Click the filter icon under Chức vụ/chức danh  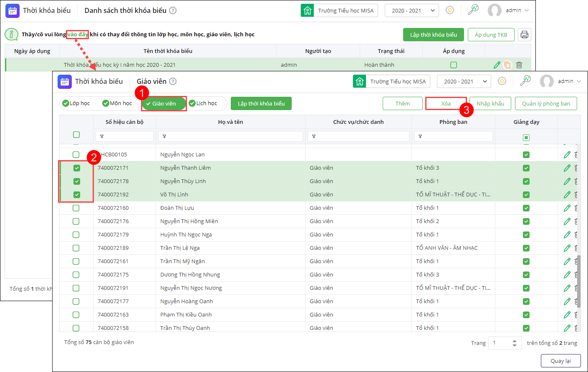pyautogui.click(x=314, y=136)
